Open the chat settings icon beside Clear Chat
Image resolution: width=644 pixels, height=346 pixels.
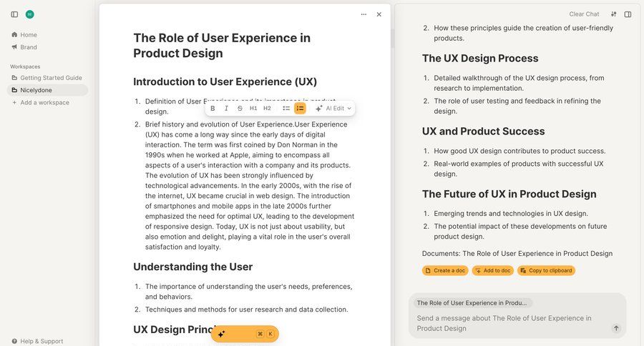[613, 14]
